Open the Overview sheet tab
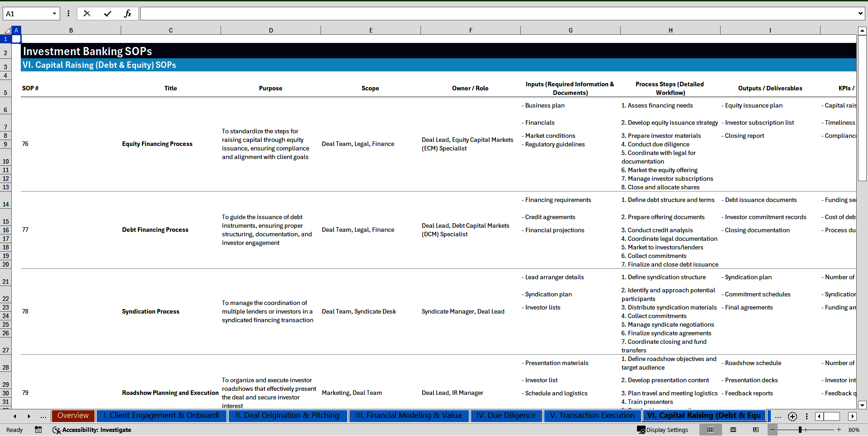 click(73, 416)
